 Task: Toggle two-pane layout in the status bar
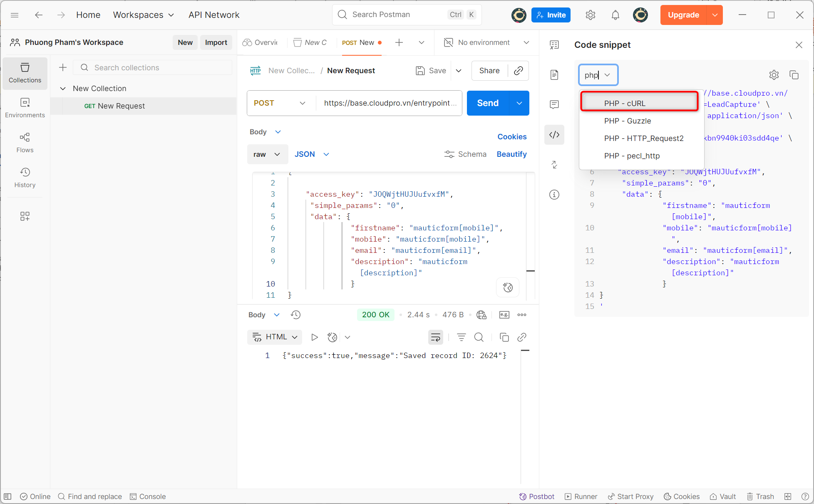pos(788,497)
